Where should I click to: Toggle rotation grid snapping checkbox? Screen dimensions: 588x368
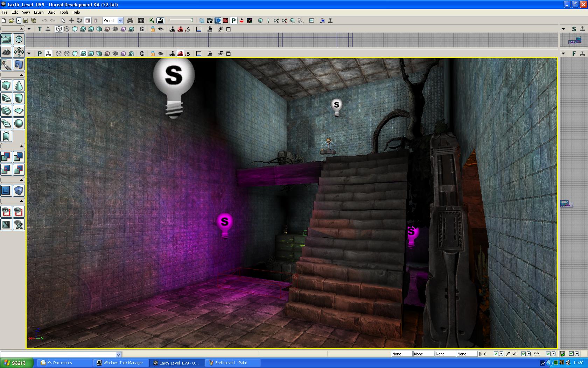523,354
